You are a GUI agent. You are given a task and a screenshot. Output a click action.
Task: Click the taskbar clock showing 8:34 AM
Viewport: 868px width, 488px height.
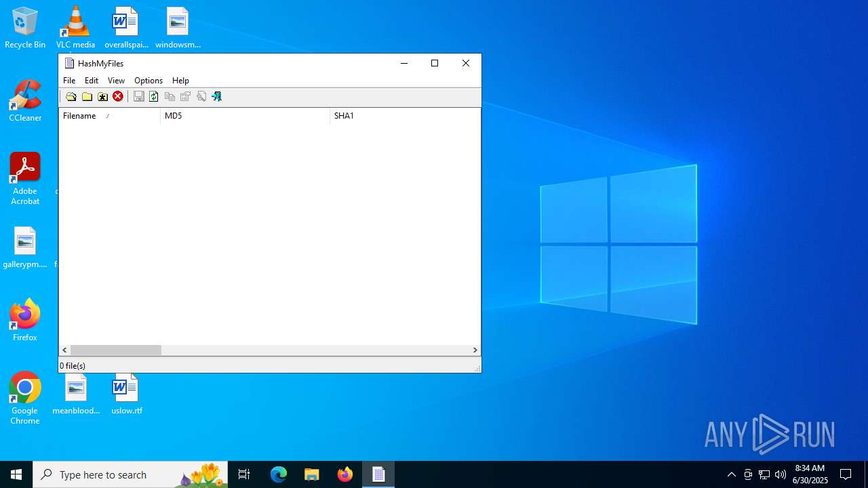pyautogui.click(x=810, y=474)
